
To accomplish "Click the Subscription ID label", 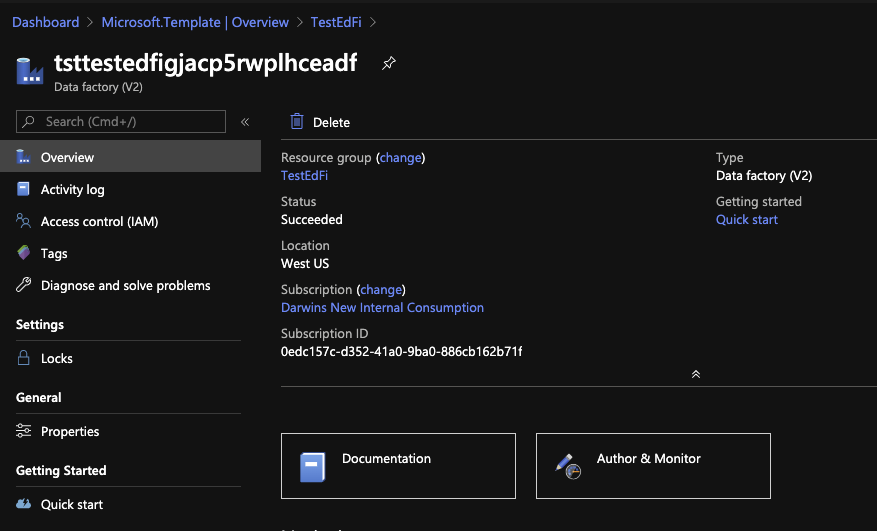I will (x=324, y=333).
